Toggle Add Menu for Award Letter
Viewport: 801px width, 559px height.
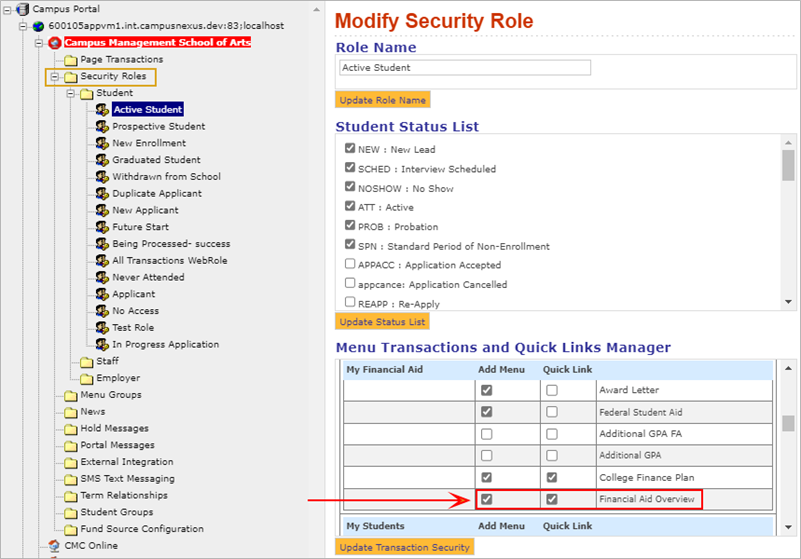[x=487, y=390]
